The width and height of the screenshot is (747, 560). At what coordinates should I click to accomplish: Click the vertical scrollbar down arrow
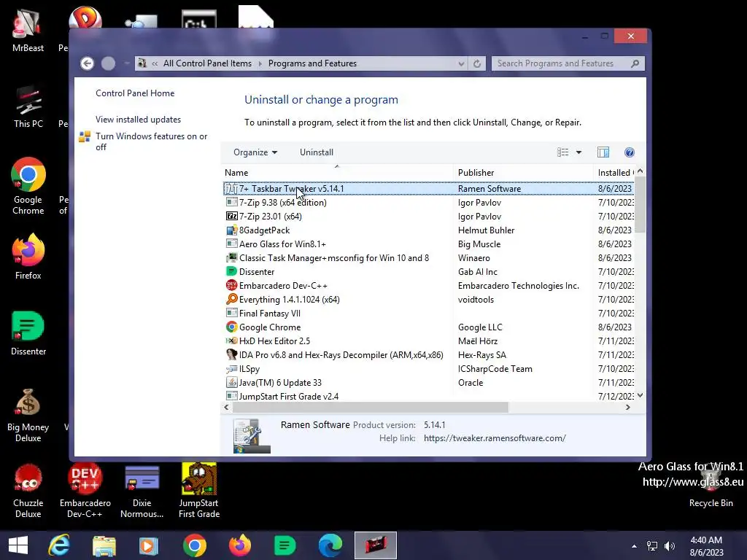(640, 395)
